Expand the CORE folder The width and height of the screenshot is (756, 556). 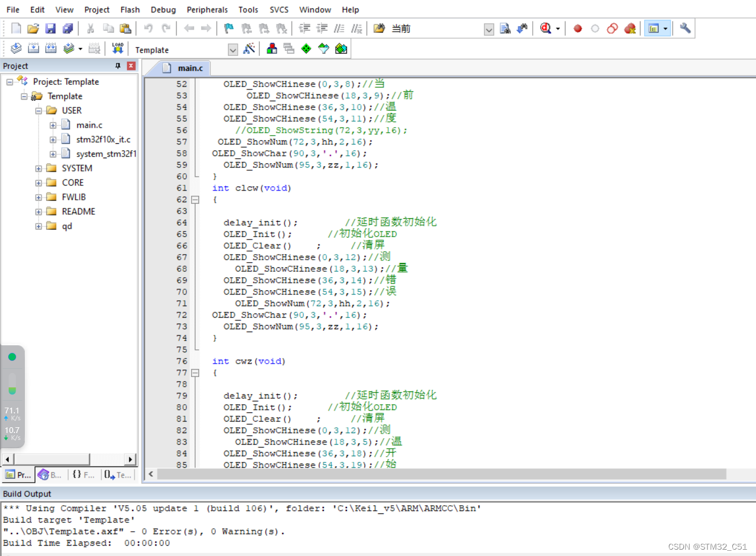(x=39, y=182)
